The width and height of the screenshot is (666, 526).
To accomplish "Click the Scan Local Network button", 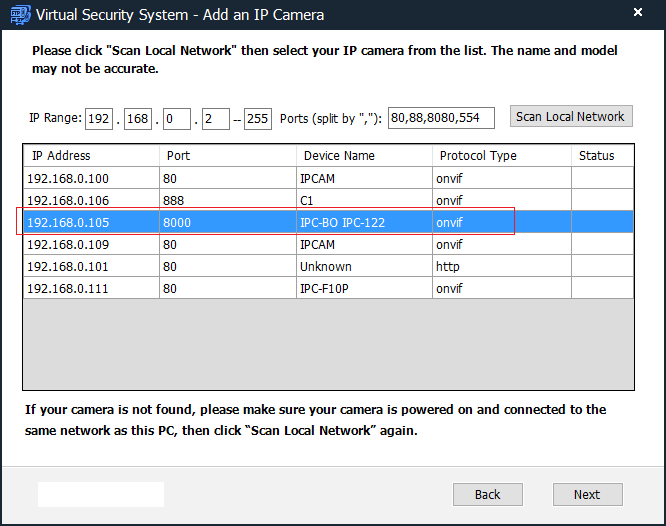I will (570, 117).
